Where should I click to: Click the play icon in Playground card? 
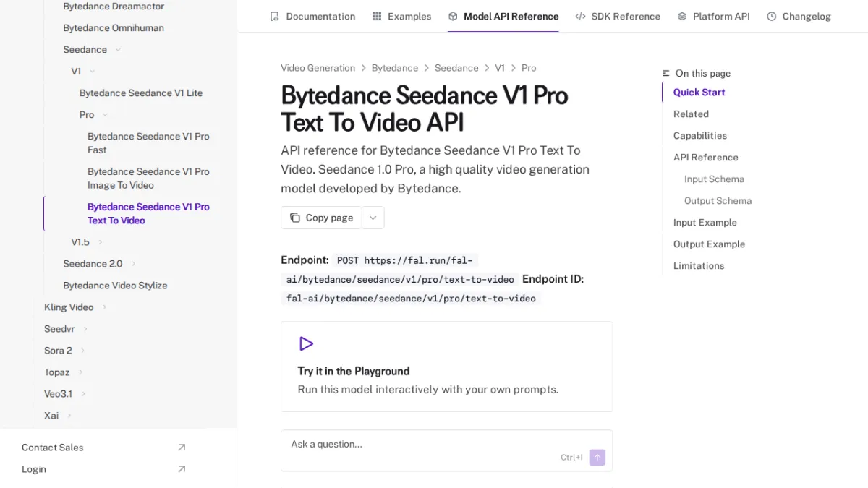[306, 343]
